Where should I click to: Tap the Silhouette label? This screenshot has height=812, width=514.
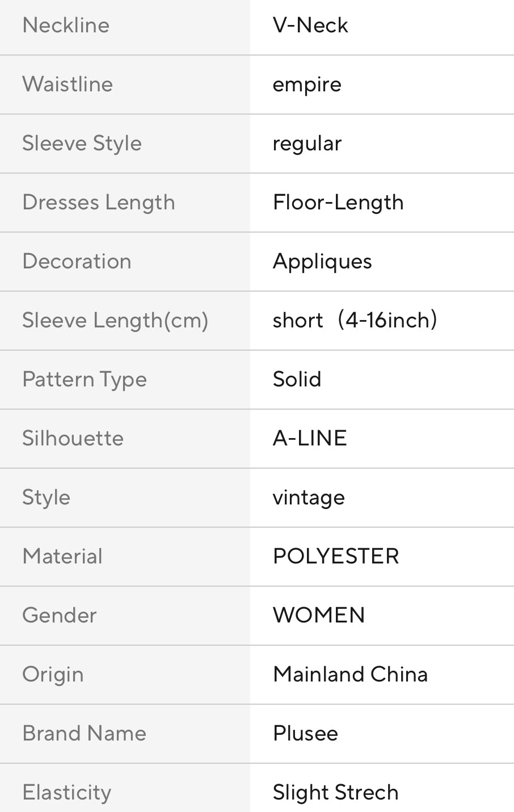73,439
